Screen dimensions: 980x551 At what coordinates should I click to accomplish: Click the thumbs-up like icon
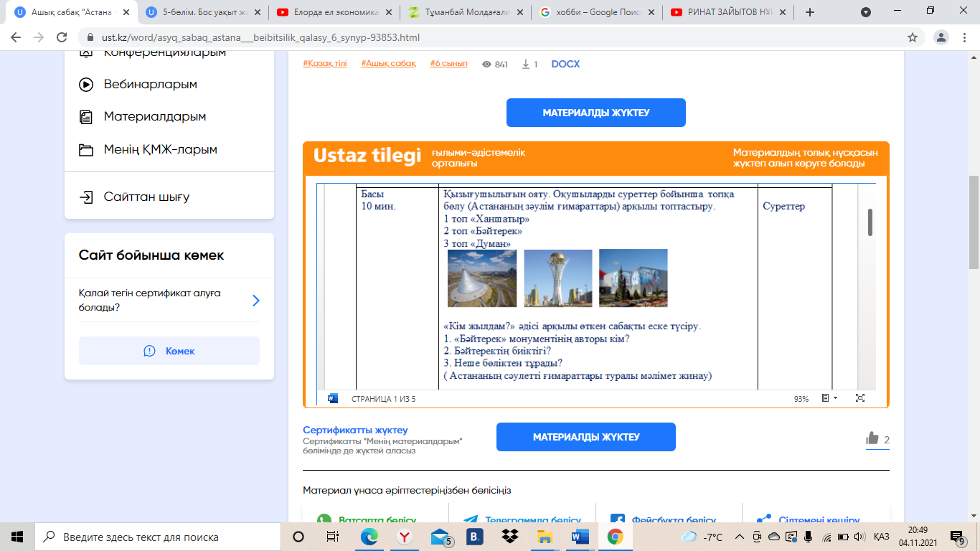tap(872, 438)
